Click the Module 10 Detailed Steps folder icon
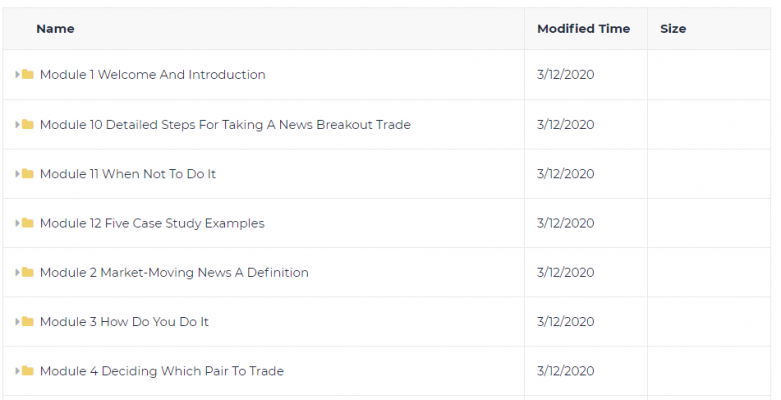Screen dimensions: 781x400 click(x=28, y=124)
